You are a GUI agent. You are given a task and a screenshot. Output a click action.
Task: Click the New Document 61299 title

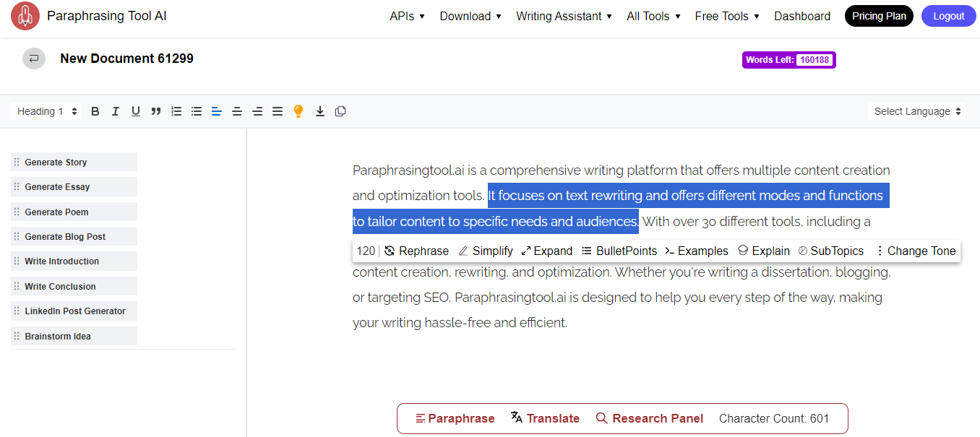126,59
